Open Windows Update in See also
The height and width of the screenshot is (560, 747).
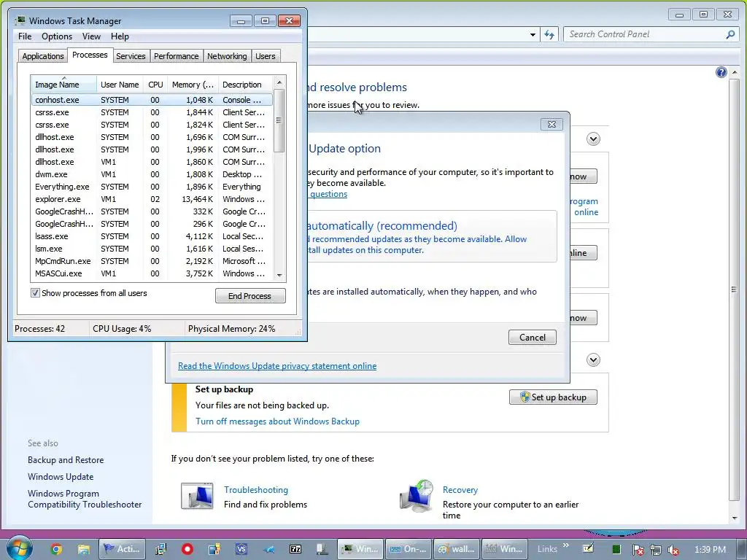pos(61,477)
